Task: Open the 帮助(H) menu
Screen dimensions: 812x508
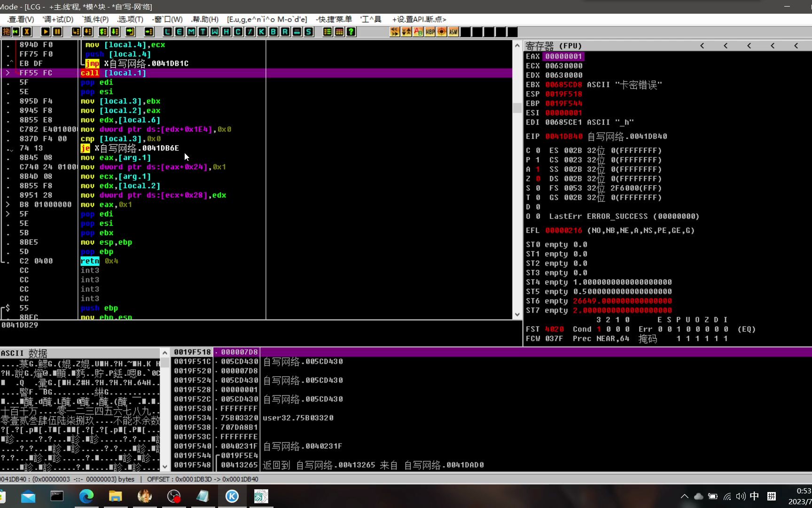Action: click(205, 19)
